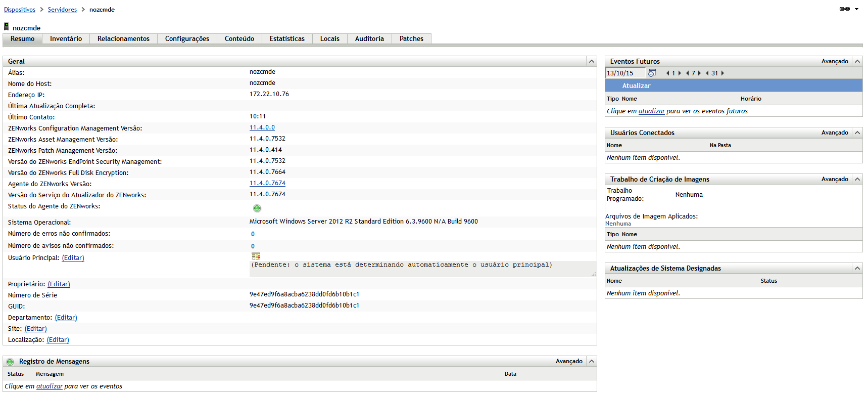Click the Eventos Futuros date field
The width and height of the screenshot is (868, 394).
click(625, 73)
